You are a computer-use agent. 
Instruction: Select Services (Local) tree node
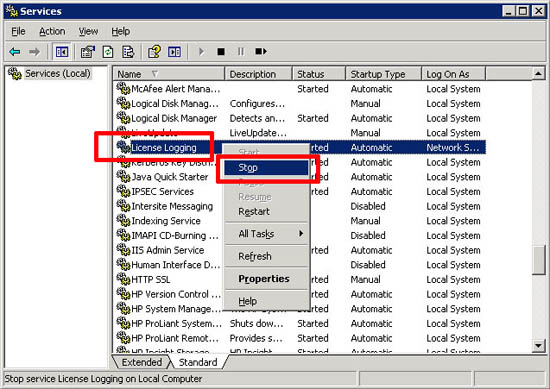click(x=58, y=74)
